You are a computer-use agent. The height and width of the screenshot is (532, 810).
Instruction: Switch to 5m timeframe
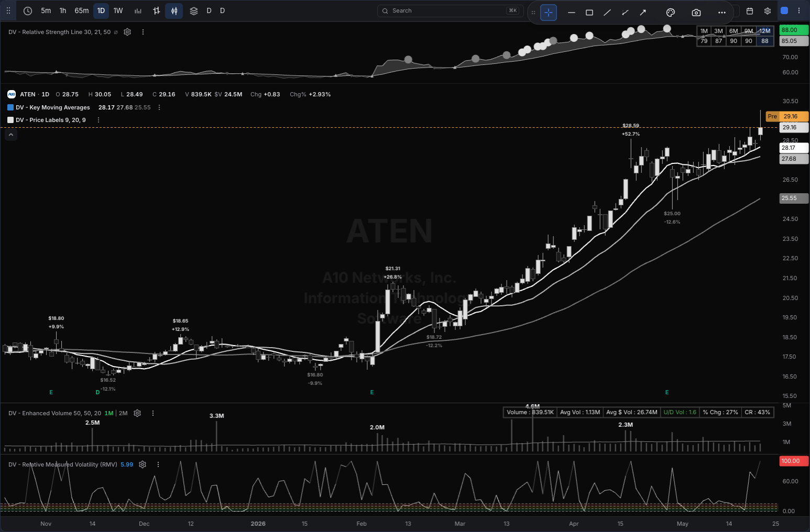pyautogui.click(x=46, y=10)
